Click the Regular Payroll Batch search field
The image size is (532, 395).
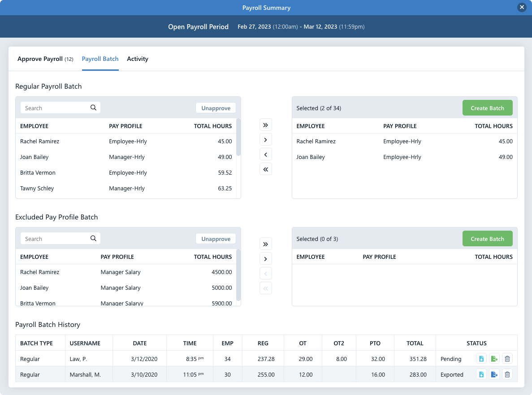click(54, 107)
